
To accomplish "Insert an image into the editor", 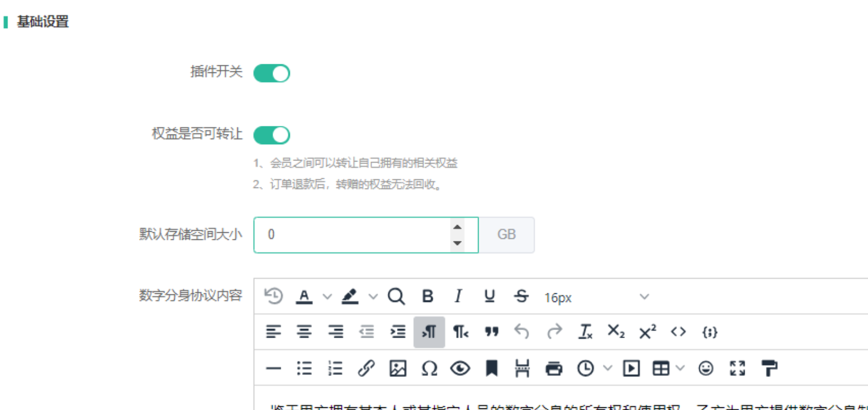I will click(x=397, y=368).
